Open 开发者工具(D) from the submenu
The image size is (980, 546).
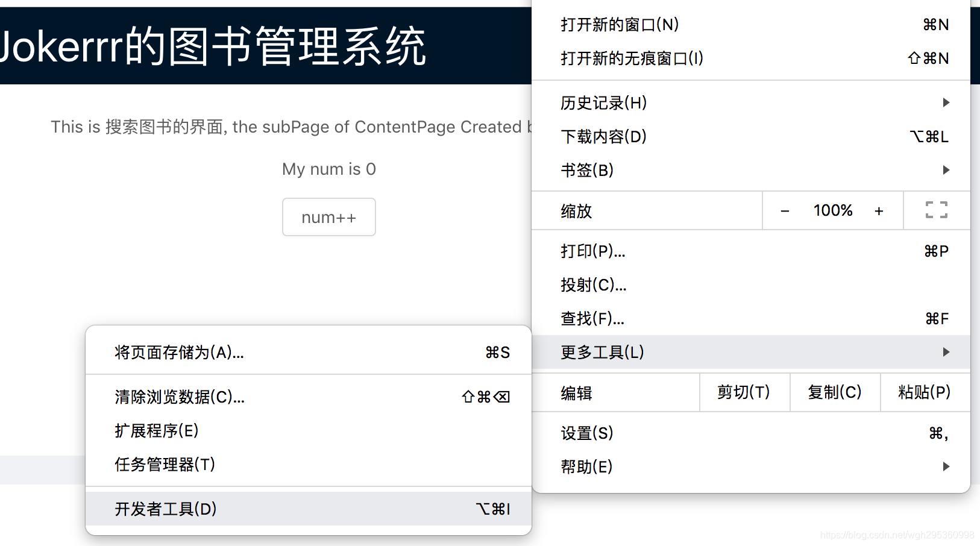[x=309, y=509]
